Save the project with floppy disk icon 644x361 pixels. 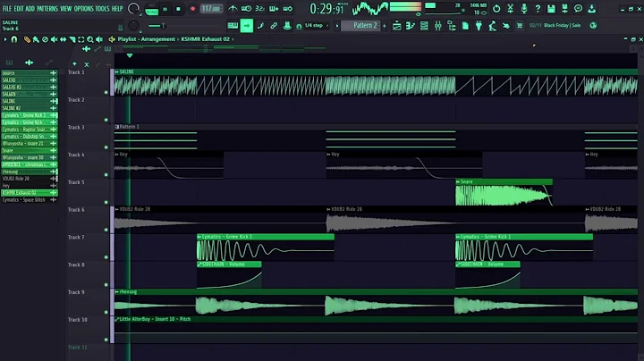click(x=551, y=8)
